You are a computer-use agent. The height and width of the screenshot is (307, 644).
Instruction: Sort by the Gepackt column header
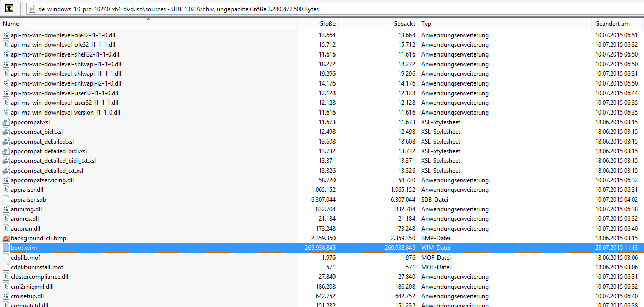(378, 24)
